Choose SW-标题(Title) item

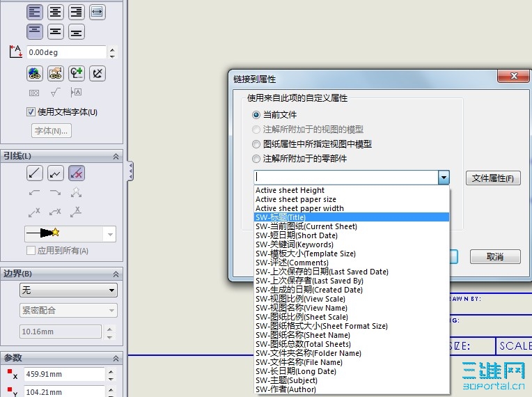[x=352, y=217]
